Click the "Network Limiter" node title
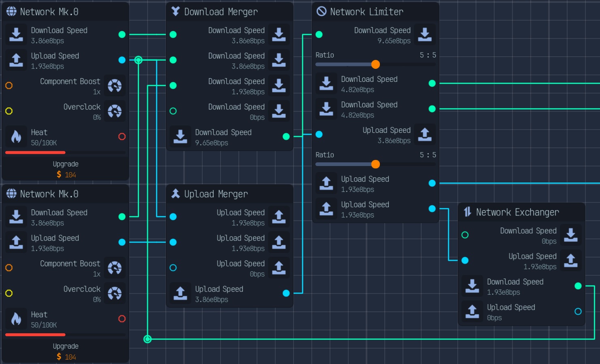This screenshot has width=600, height=364. (x=367, y=12)
